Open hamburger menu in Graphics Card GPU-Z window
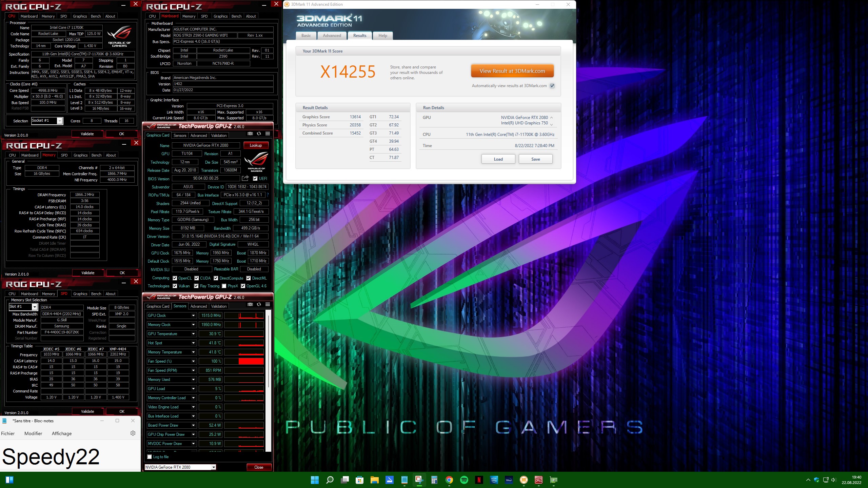868x488 pixels. pyautogui.click(x=268, y=134)
